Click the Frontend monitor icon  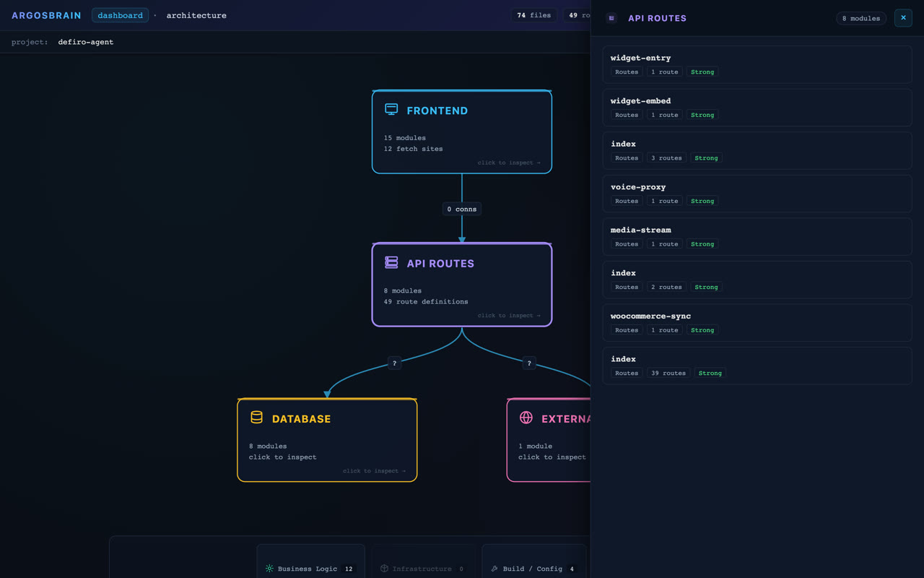click(x=391, y=109)
